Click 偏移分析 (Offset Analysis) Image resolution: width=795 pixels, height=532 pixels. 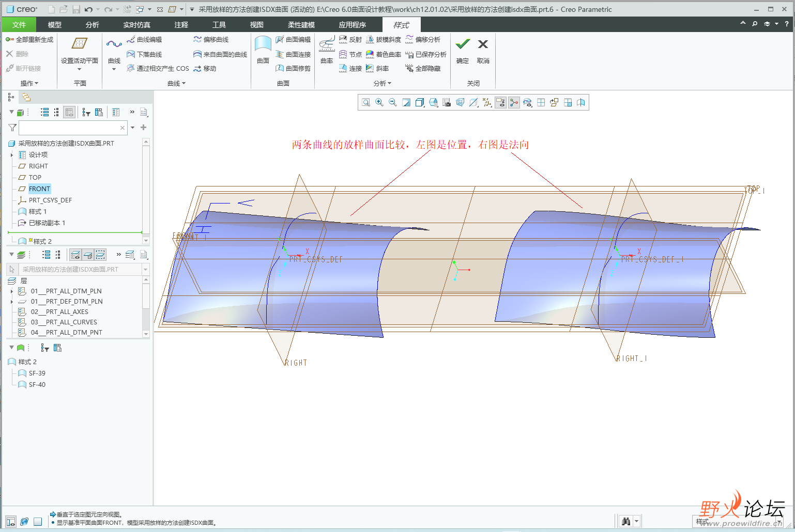point(423,40)
